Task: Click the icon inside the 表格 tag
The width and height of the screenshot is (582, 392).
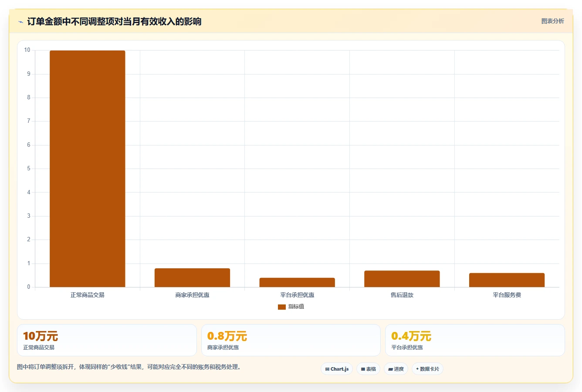Action: click(x=363, y=369)
